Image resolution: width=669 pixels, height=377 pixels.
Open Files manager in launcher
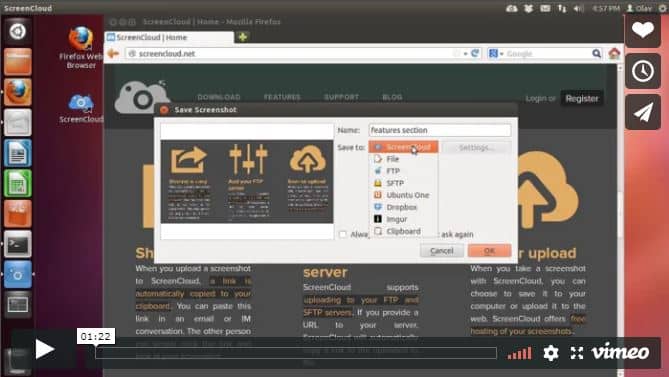pos(17,62)
